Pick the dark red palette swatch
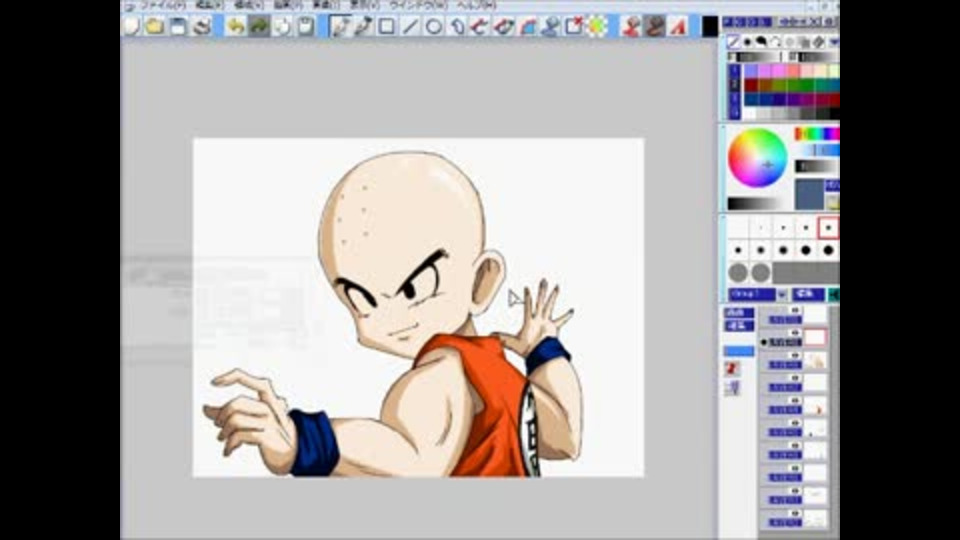This screenshot has height=540, width=960. (x=751, y=85)
